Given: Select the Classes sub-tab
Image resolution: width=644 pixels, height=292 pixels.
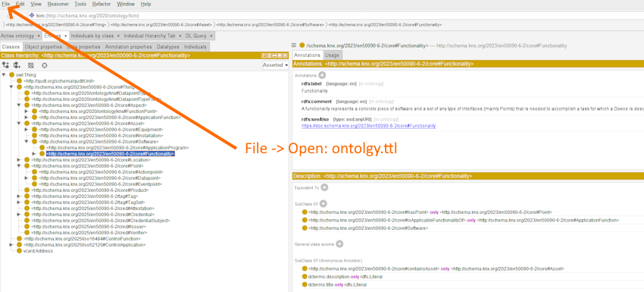Looking at the screenshot, I should (x=11, y=47).
